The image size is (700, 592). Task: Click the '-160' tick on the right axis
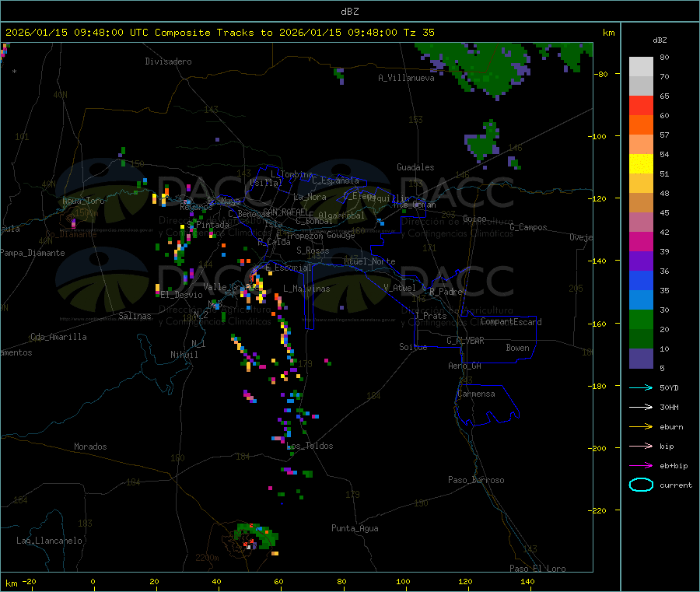coord(597,324)
